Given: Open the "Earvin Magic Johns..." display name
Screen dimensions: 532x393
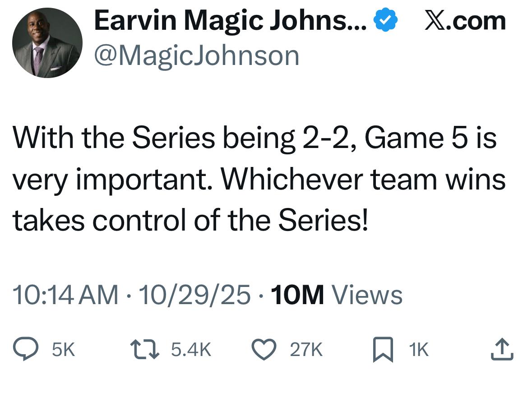Looking at the screenshot, I should point(231,20).
